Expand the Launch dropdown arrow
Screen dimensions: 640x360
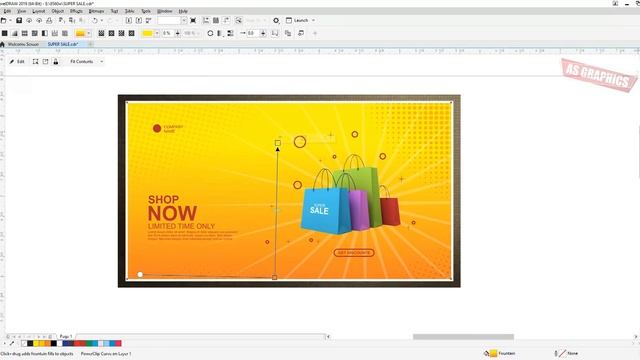click(x=313, y=20)
